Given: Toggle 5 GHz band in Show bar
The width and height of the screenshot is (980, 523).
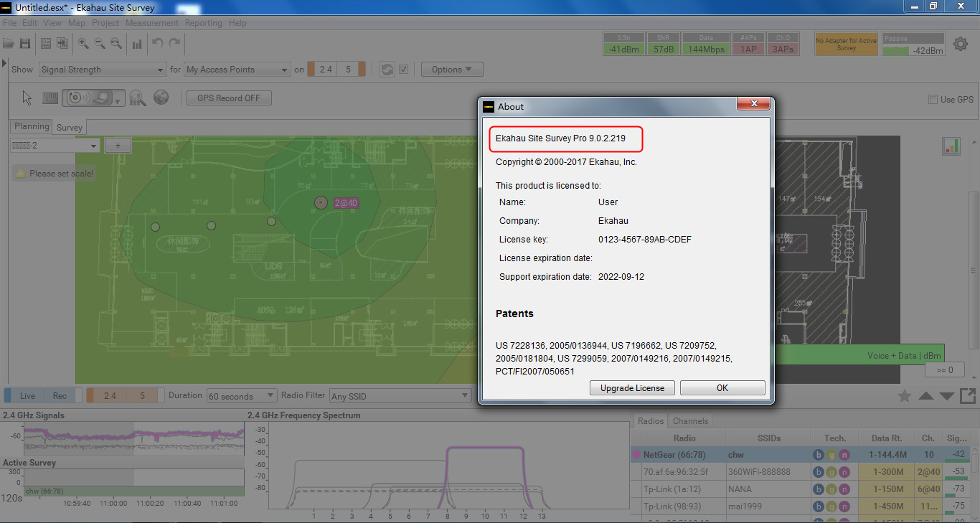Looking at the screenshot, I should [x=348, y=70].
